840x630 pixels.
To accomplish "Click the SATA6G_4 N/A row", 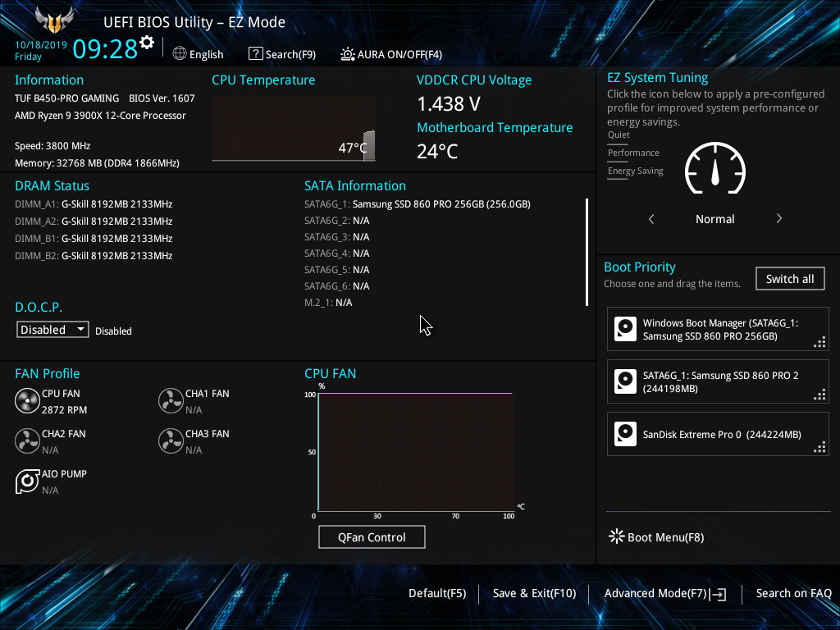I will point(337,253).
